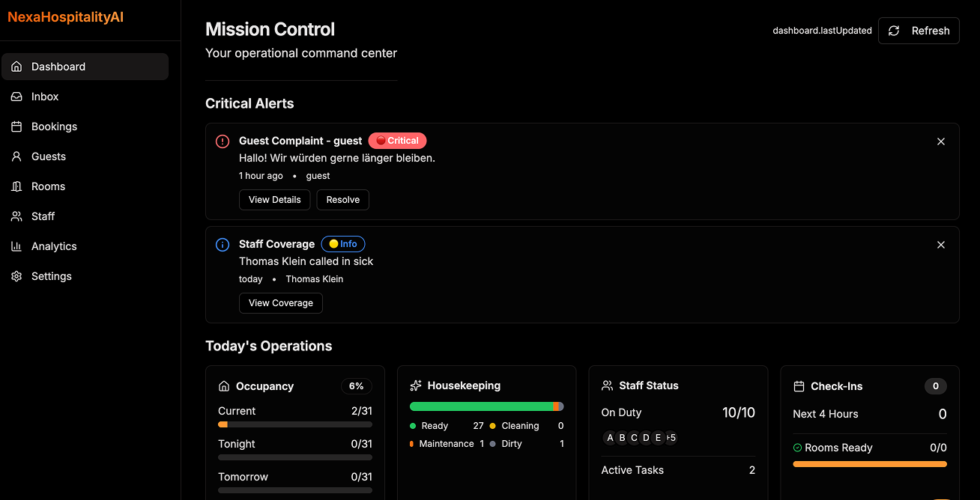Click the Info badge on Staff Coverage

pyautogui.click(x=343, y=243)
